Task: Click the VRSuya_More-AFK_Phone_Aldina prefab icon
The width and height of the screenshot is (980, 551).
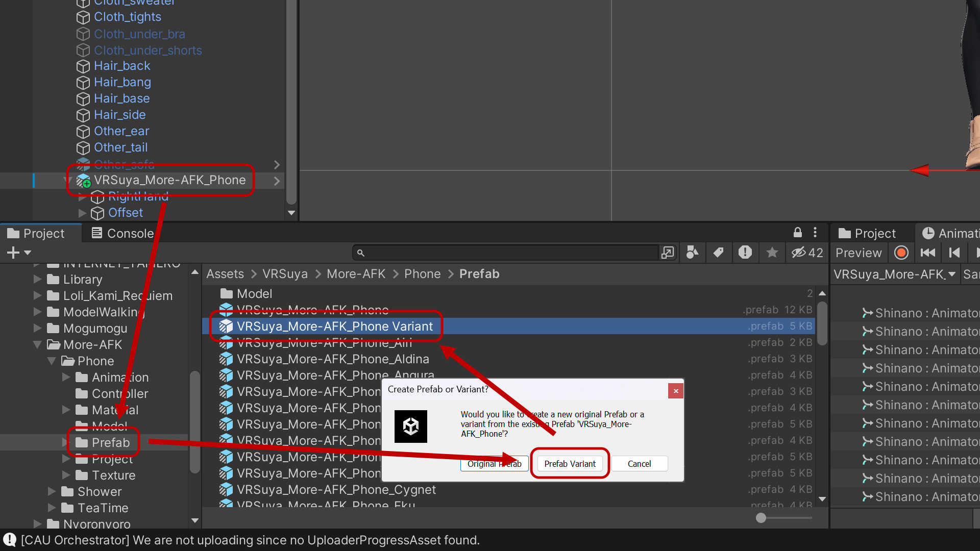Action: pos(226,359)
